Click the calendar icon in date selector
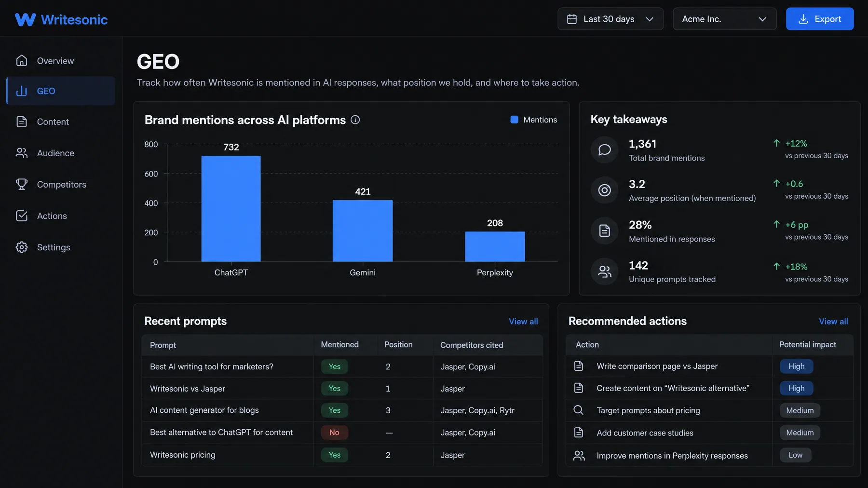The image size is (868, 488). tap(572, 19)
